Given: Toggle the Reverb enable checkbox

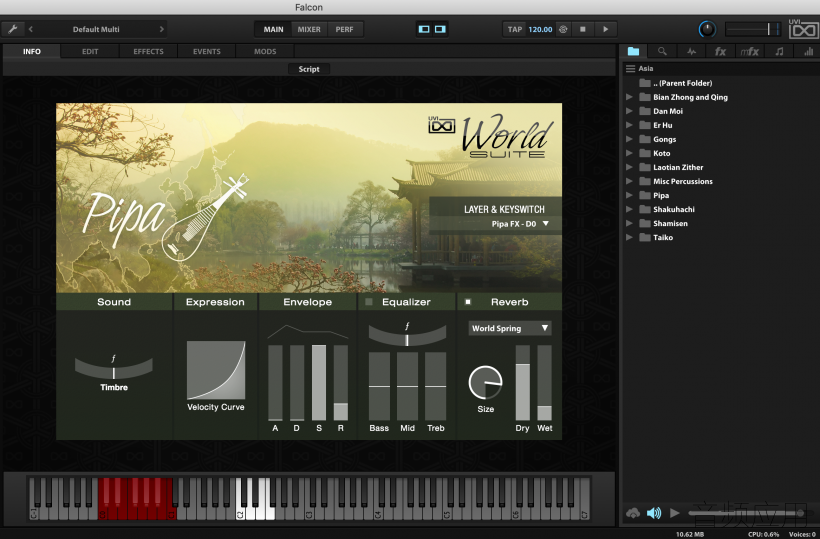Looking at the screenshot, I should 468,302.
